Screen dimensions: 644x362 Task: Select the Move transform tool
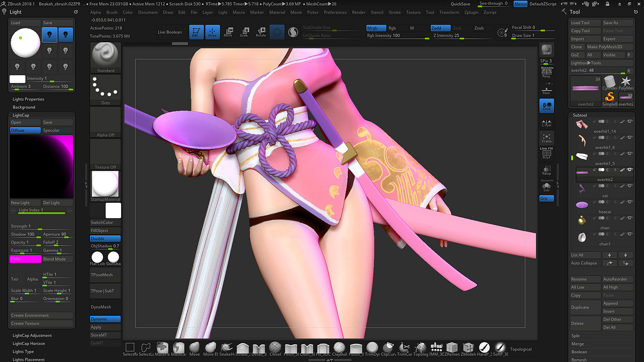(228, 32)
